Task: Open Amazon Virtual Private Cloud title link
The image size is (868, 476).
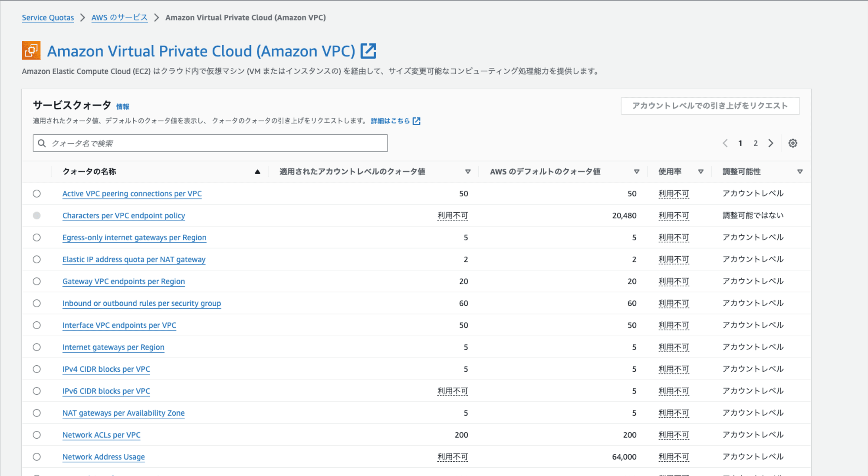Action: pyautogui.click(x=201, y=51)
